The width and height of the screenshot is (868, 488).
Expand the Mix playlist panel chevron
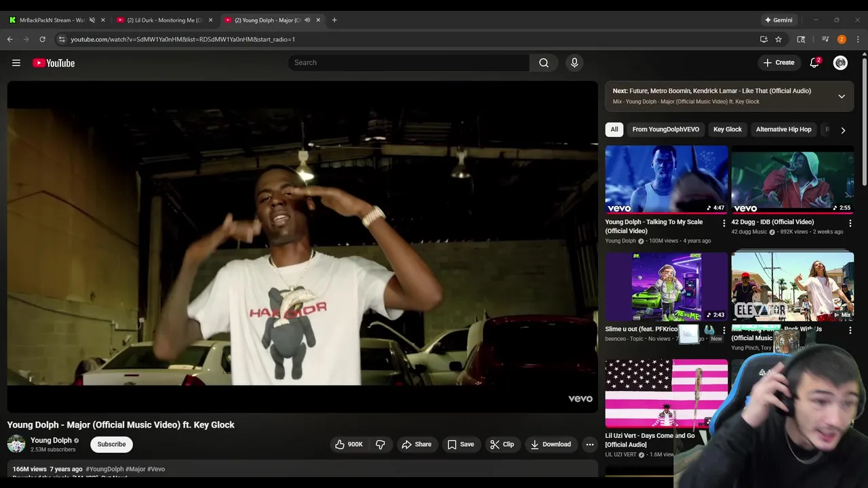842,96
